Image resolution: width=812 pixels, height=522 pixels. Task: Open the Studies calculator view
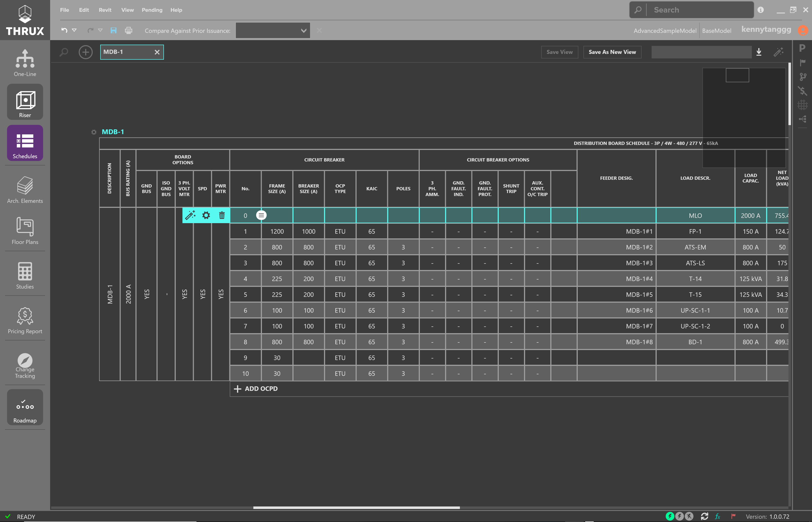click(x=25, y=276)
